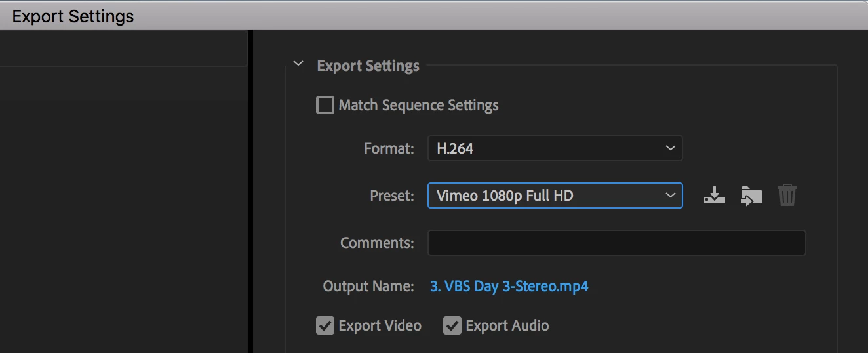Click the Match Sequence Settings label text
868x353 pixels.
pos(418,106)
